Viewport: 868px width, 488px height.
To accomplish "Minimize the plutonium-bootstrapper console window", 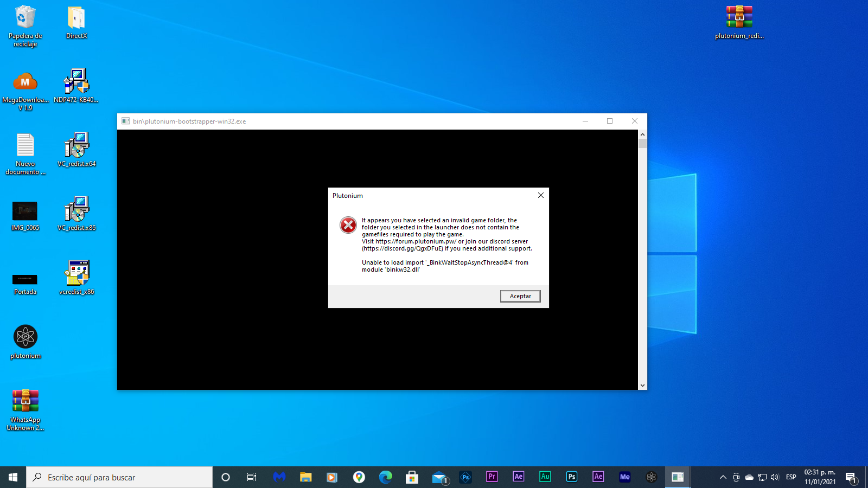I will tap(585, 121).
